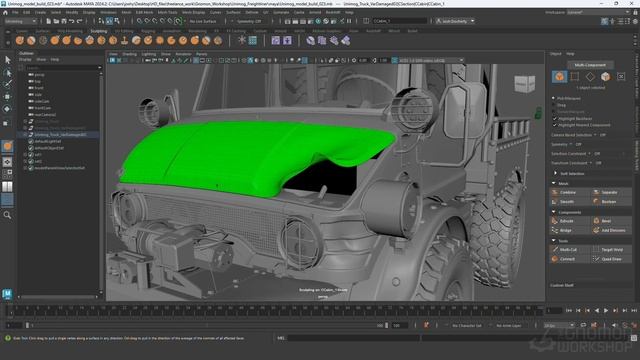Select the Paint Selection brush tool
Image resolution: width=640 pixels, height=360 pixels.
click(x=7, y=84)
